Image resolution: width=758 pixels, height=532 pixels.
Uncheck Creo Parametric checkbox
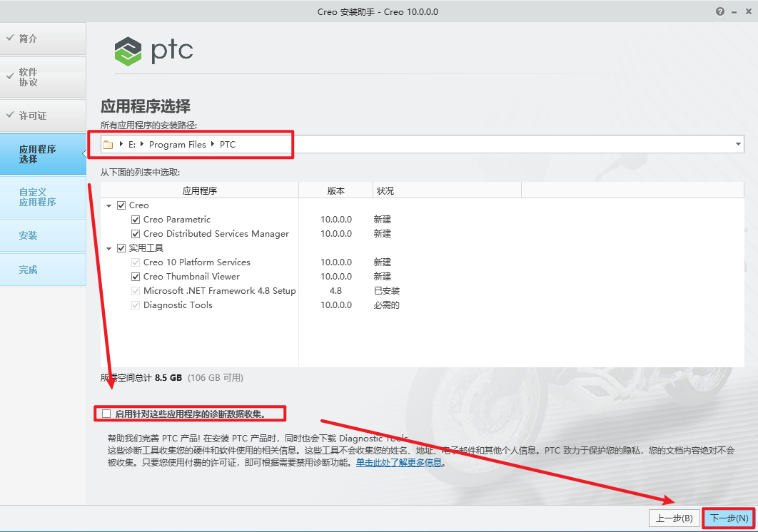coord(136,220)
